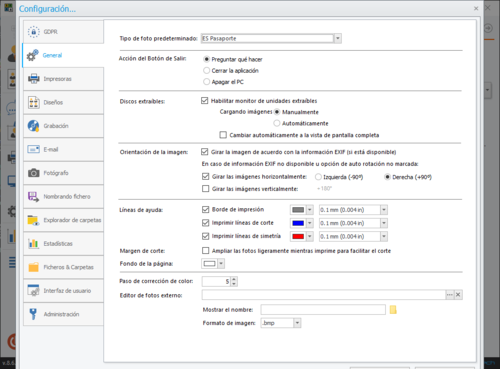Viewport: 500px width, 369px height.
Task: Select 'Manualmente' image loading option
Action: [x=276, y=112]
